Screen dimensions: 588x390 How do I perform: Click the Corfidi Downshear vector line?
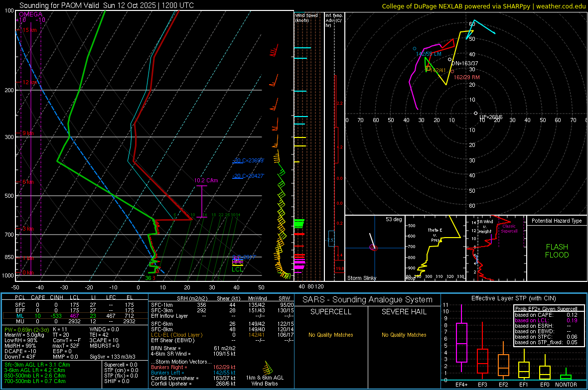193,379
